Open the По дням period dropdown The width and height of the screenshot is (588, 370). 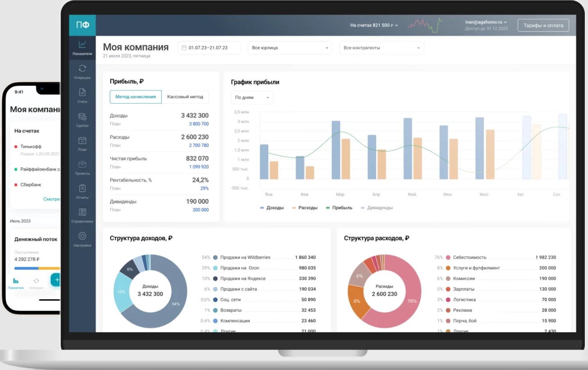coord(252,97)
